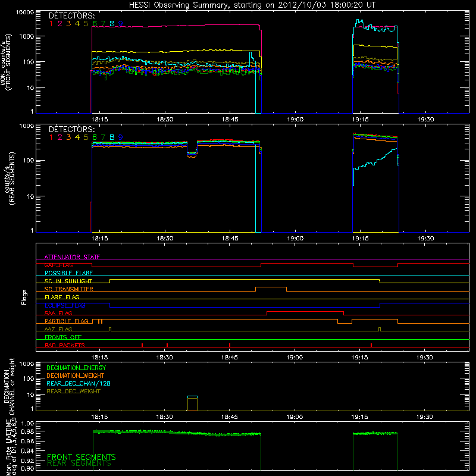Click the ECLIPSE_FLAG label

tap(65, 305)
